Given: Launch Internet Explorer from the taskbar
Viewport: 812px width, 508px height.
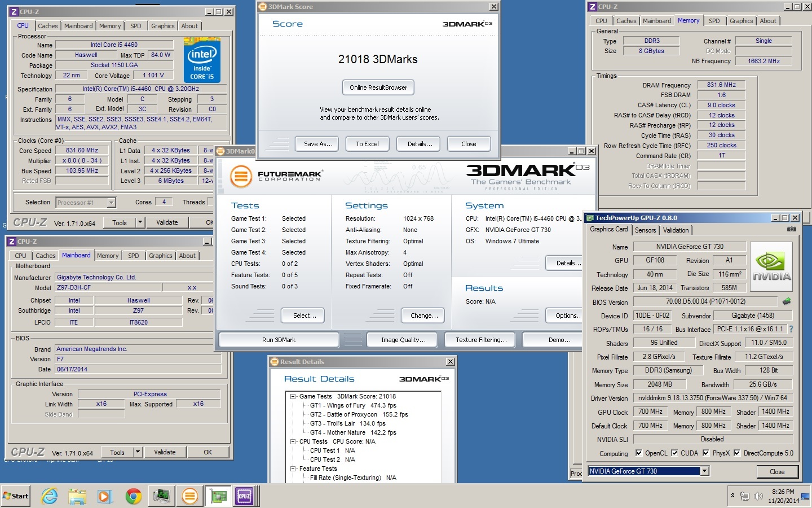Looking at the screenshot, I should 50,496.
